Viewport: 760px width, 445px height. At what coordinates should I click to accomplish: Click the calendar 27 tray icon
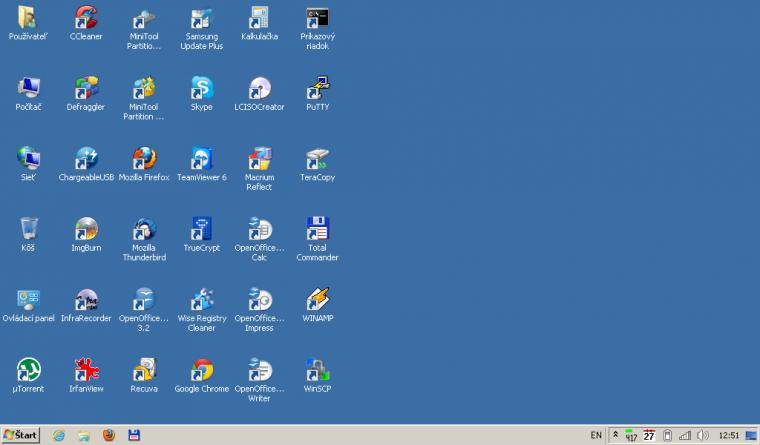click(649, 435)
